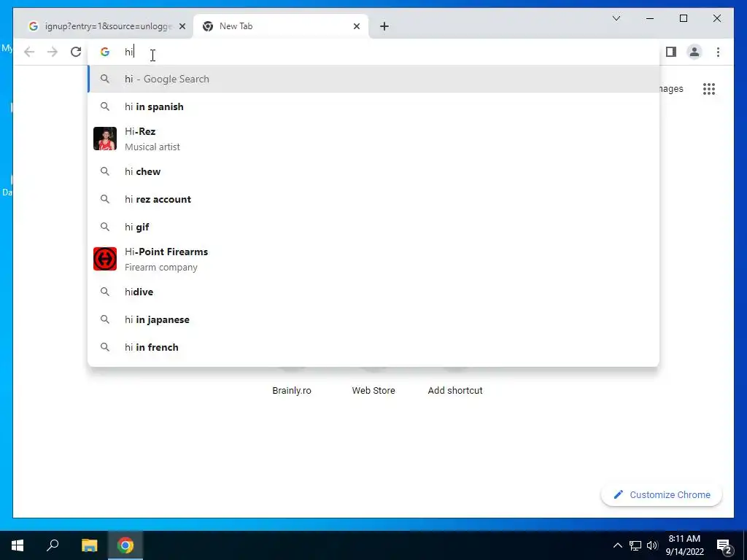747x560 pixels.
Task: Choose the 'hi in japanese' suggestion
Action: (373, 319)
